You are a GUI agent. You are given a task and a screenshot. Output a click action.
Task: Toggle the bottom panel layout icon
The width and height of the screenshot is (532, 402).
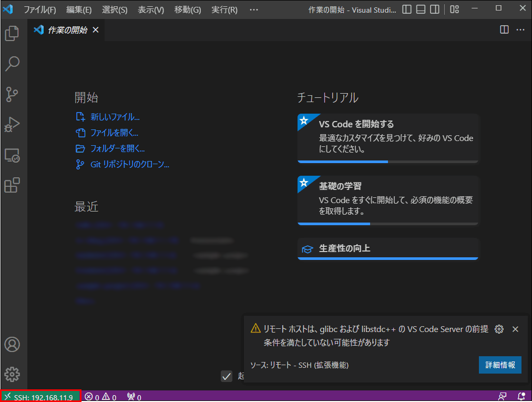pyautogui.click(x=421, y=9)
